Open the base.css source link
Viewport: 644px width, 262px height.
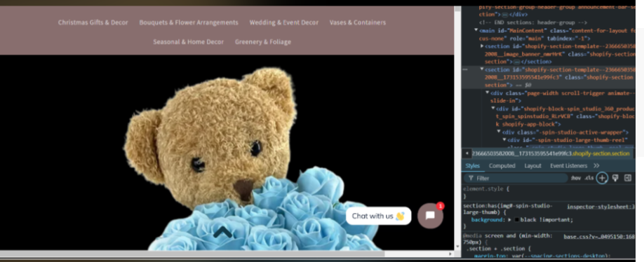[x=599, y=237]
